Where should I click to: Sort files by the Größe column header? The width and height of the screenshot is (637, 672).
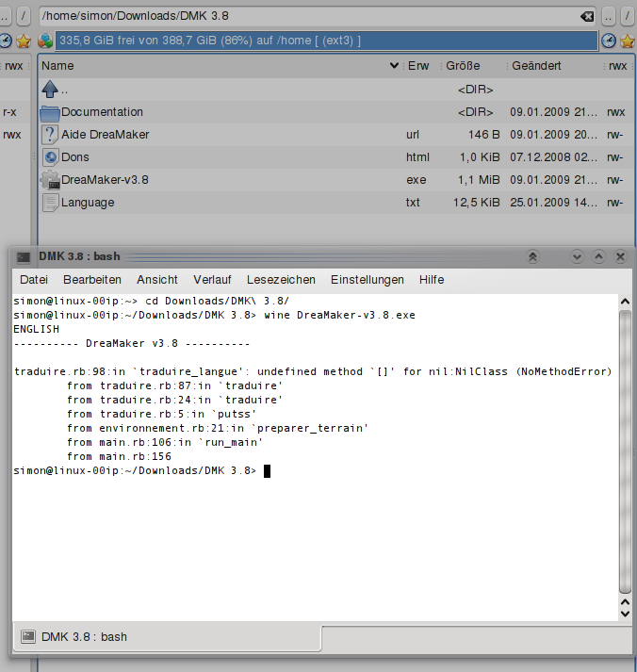463,66
